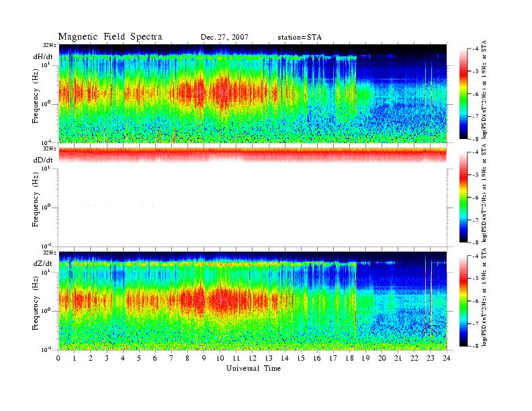The width and height of the screenshot is (532, 411).
Task: Click the hour 3 tick label on time axis
Action: click(x=107, y=358)
